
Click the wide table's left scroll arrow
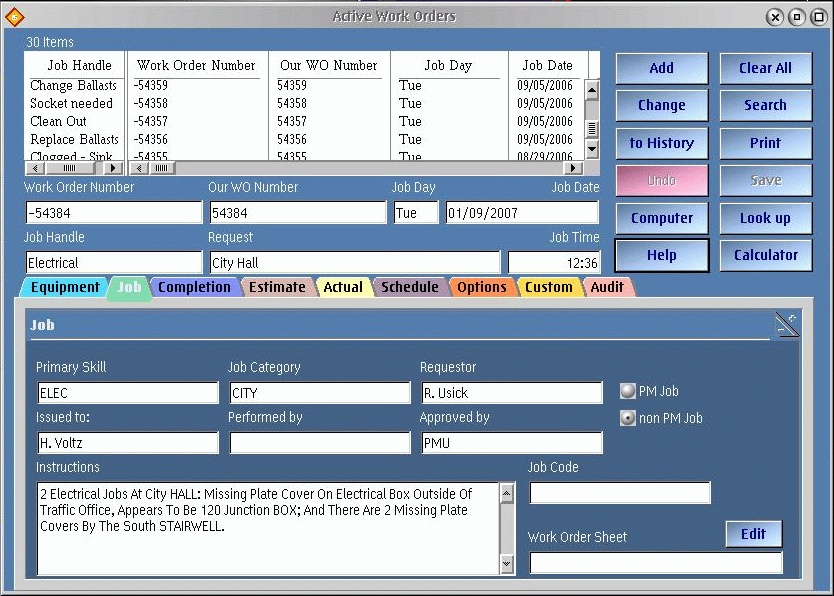point(139,169)
